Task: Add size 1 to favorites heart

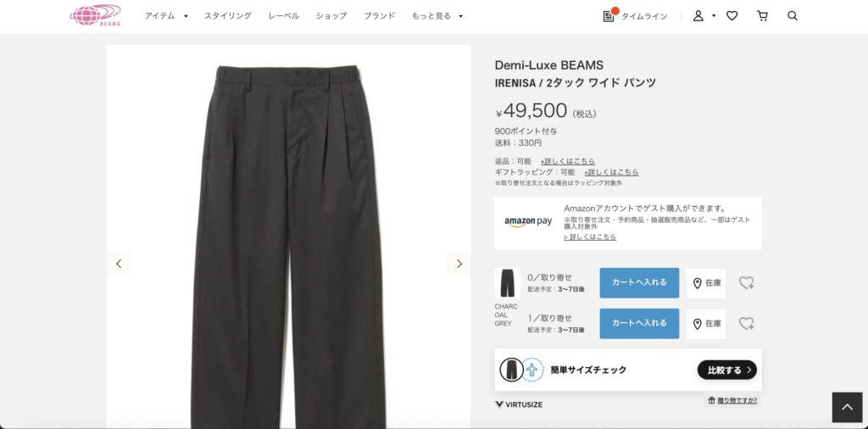Action: click(746, 323)
